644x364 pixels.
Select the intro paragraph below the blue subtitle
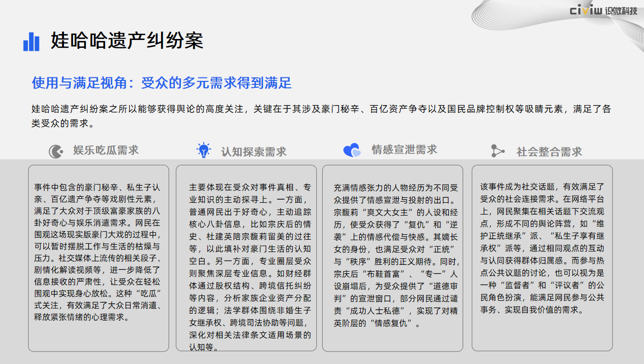point(321,115)
